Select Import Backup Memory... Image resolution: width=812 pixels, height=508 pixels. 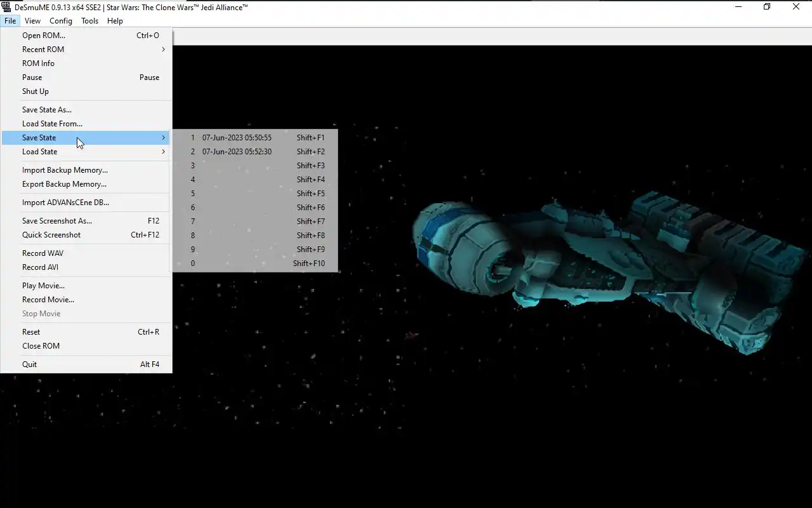point(86,170)
